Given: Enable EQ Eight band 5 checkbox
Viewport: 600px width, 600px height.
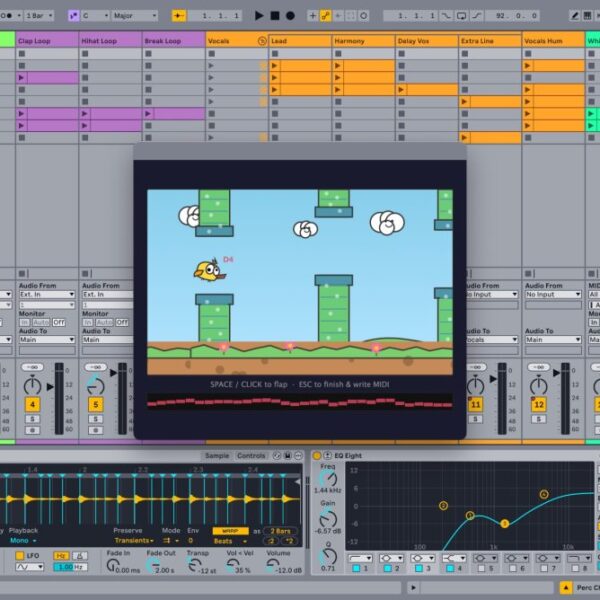Looking at the screenshot, I should [x=481, y=569].
